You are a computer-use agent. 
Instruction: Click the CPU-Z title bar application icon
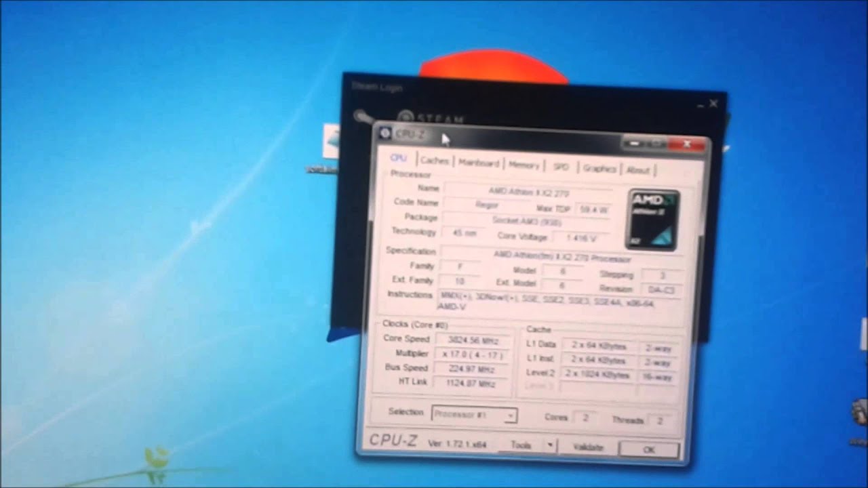click(385, 133)
